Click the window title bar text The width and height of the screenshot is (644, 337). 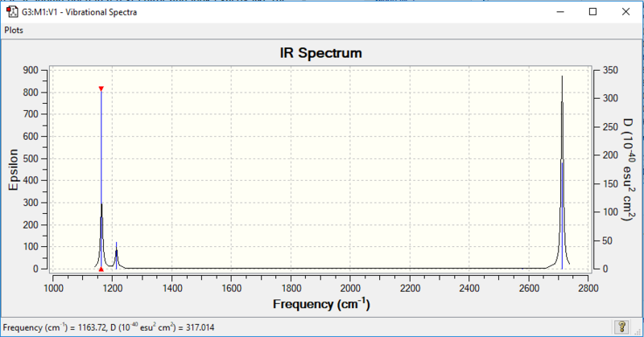click(79, 12)
